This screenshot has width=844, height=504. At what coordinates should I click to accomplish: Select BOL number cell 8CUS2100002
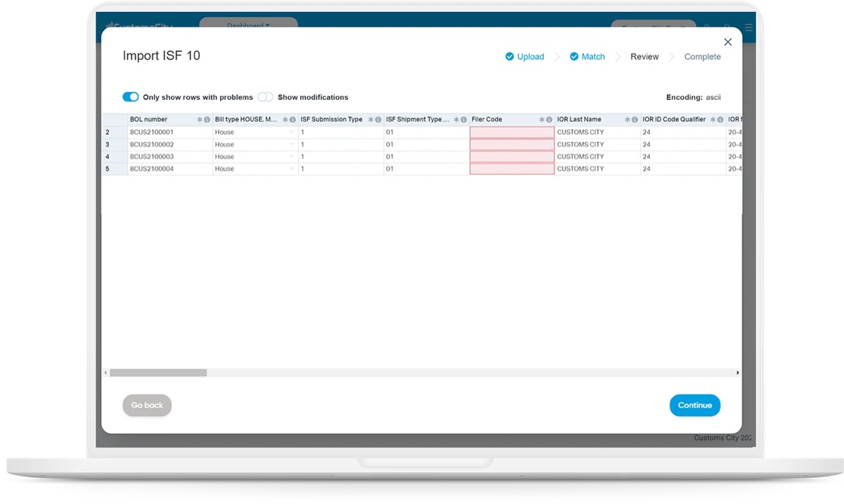(170, 144)
